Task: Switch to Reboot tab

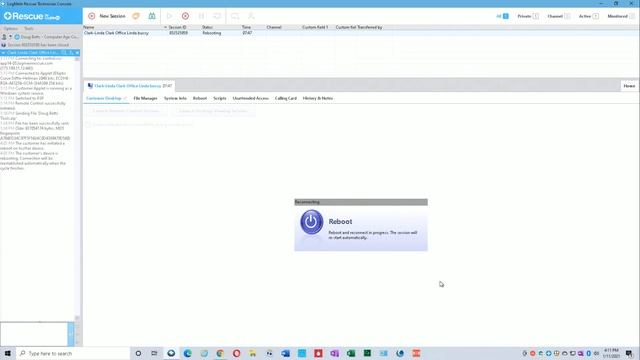Action: click(x=200, y=98)
